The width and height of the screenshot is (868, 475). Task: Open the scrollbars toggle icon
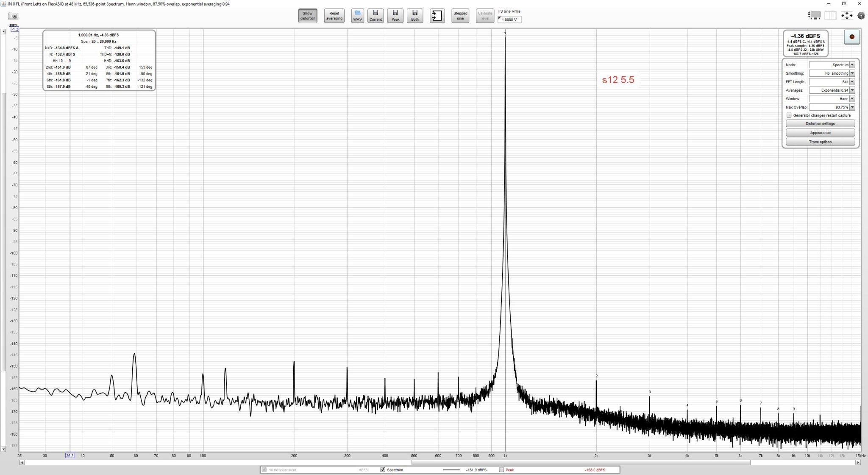[814, 16]
